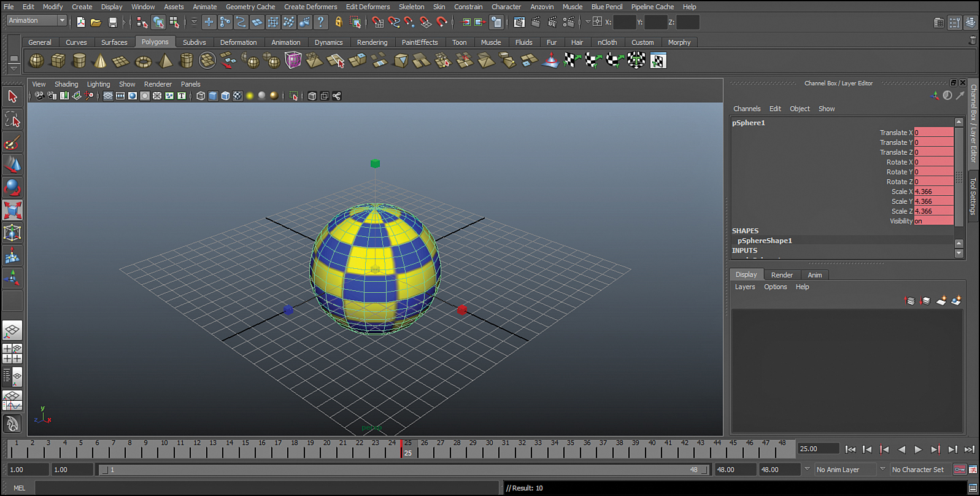Toggle the viewport grid display
This screenshot has height=496, width=980.
pyautogui.click(x=108, y=96)
